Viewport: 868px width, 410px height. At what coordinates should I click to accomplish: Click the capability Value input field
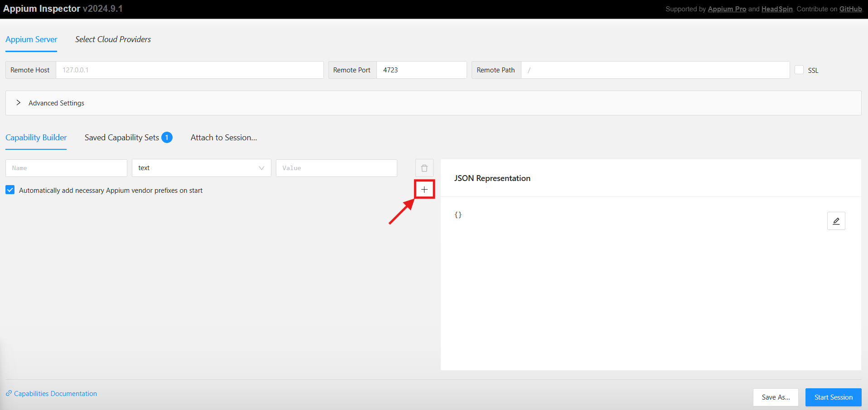point(337,168)
